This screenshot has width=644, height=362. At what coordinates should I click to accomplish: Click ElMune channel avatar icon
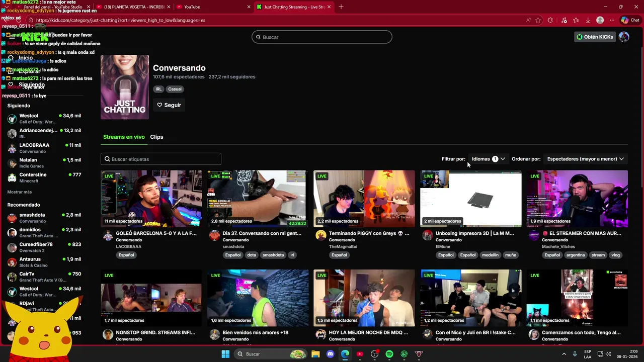point(428,235)
